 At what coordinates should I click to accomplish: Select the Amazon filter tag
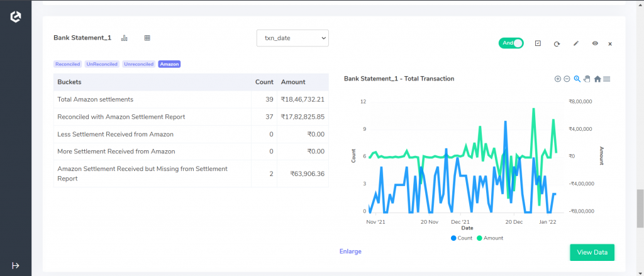pos(169,64)
